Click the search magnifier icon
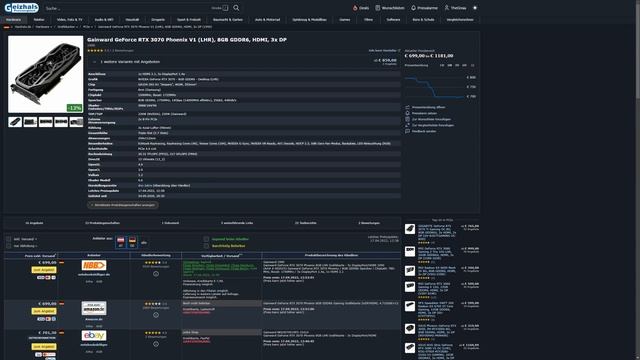Image resolution: width=640 pixels, height=360 pixels. coord(236,8)
